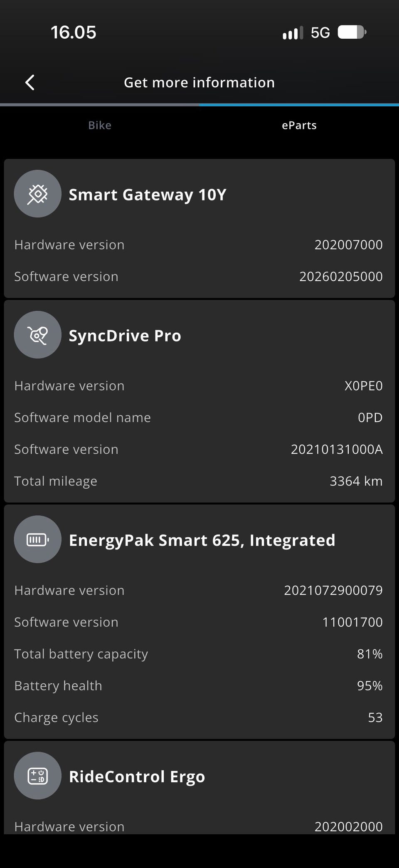Tap the battery health value 95%
Viewport: 399px width, 868px height.
pyautogui.click(x=370, y=685)
